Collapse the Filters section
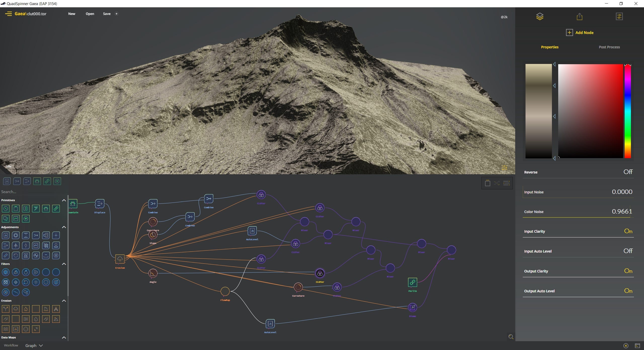The height and width of the screenshot is (350, 644). click(64, 264)
